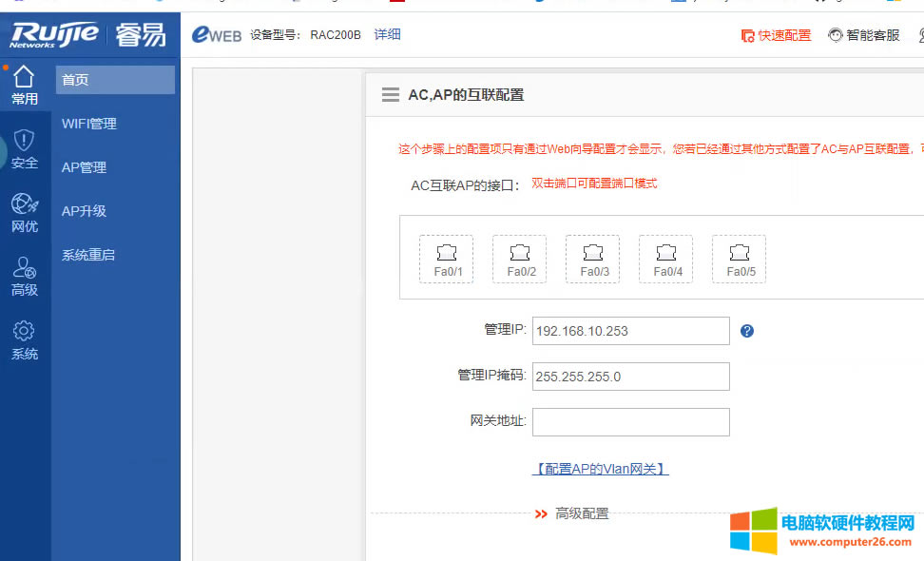Open the 常用 home sidebar section
This screenshot has width=924, height=561.
pos(25,85)
